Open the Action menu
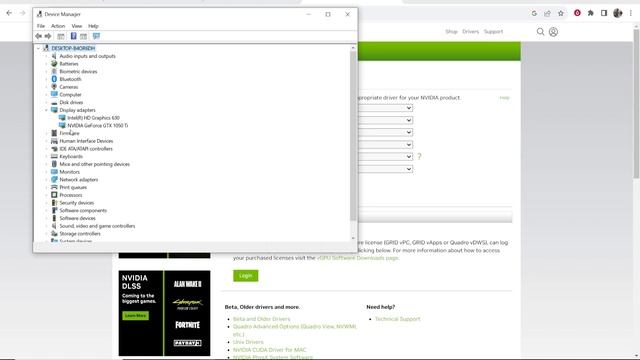This screenshot has height=360, width=640. (x=58, y=26)
